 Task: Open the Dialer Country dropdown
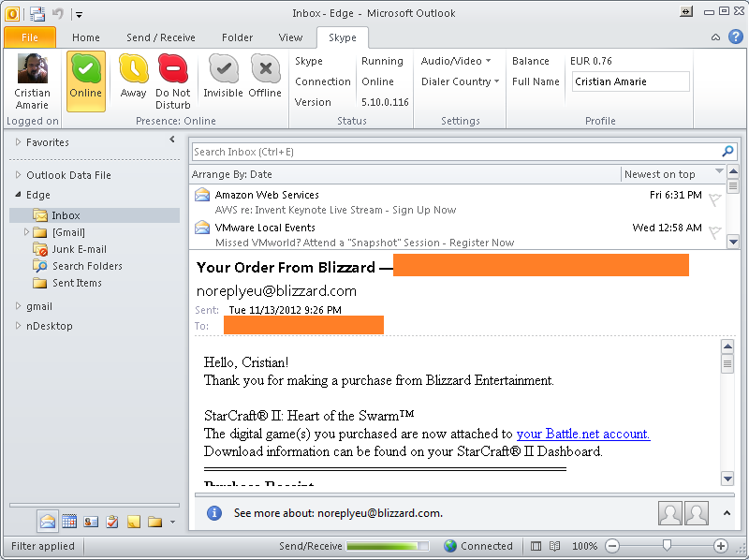(460, 81)
